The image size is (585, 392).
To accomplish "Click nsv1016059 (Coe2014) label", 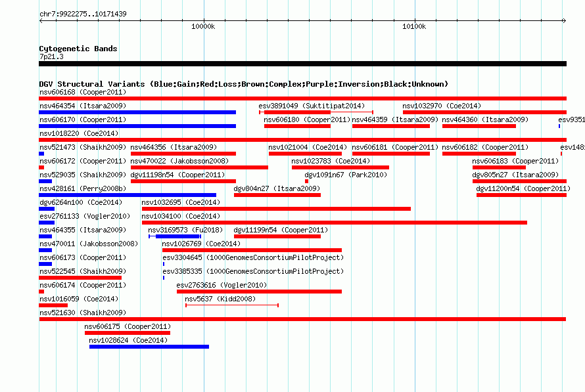I will (x=79, y=299).
